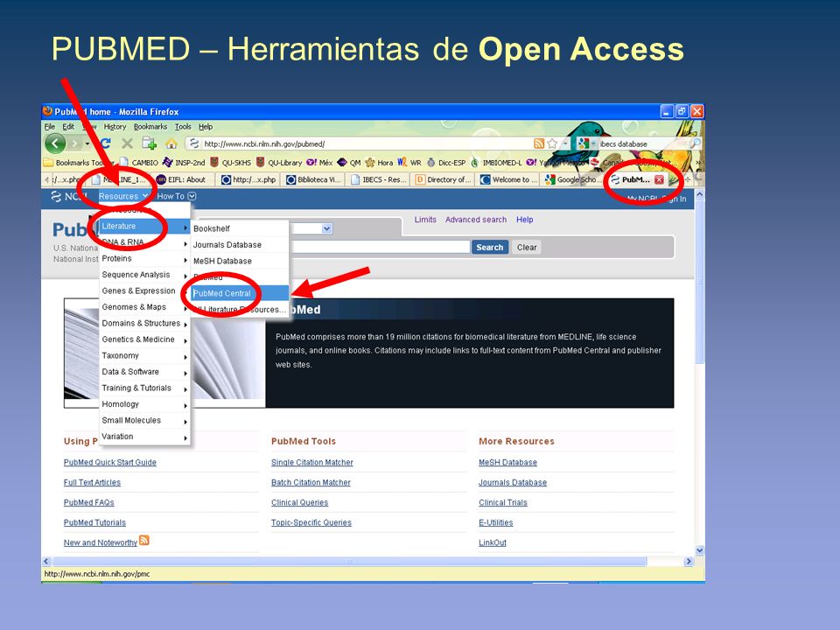Screen dimensions: 840x630
Task: Expand the Domains & Structures submenu
Action: [x=144, y=324]
